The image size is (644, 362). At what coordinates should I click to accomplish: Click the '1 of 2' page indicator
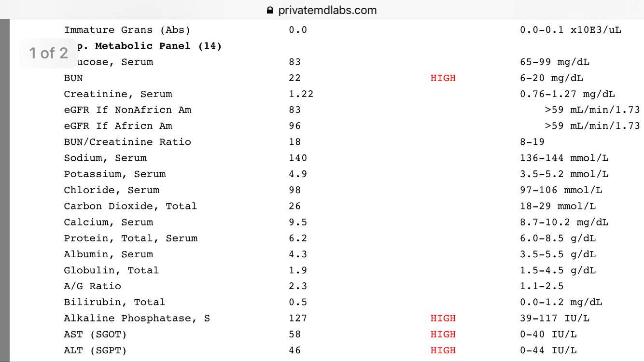coord(48,53)
